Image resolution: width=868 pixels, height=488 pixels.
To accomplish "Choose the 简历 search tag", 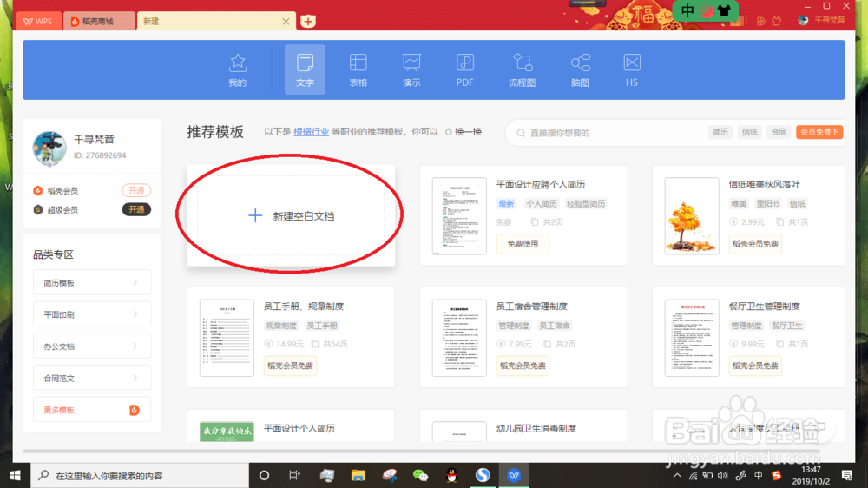I will 720,132.
